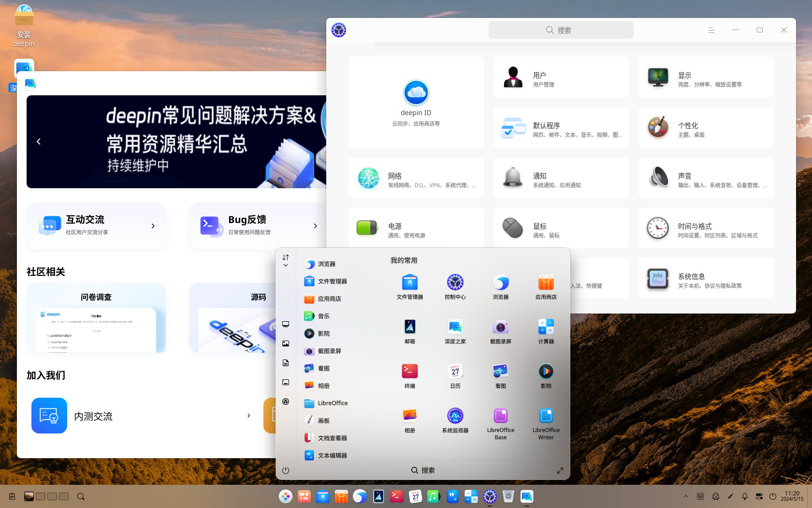812x508 pixels.
Task: Open 网络 settings in Control Center
Action: tap(416, 178)
